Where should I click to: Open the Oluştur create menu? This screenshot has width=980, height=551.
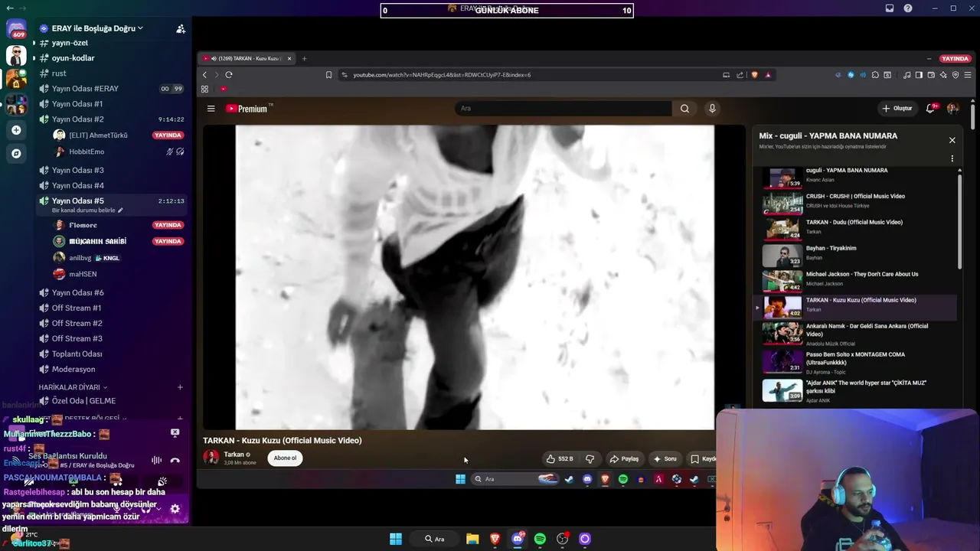[x=897, y=109]
